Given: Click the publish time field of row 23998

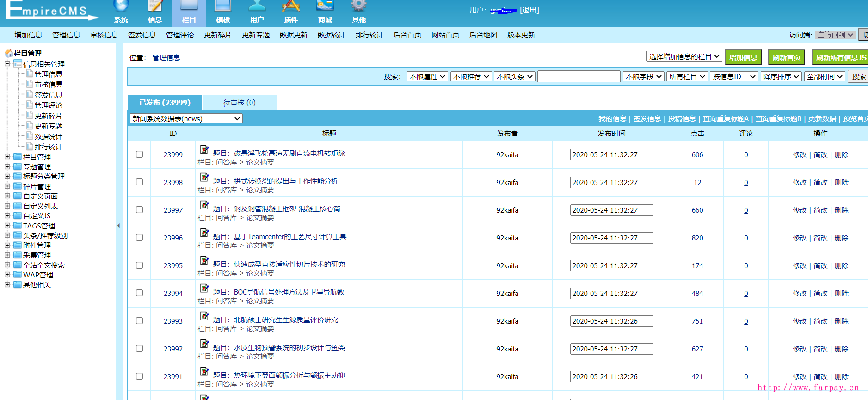Looking at the screenshot, I should click(x=611, y=182).
